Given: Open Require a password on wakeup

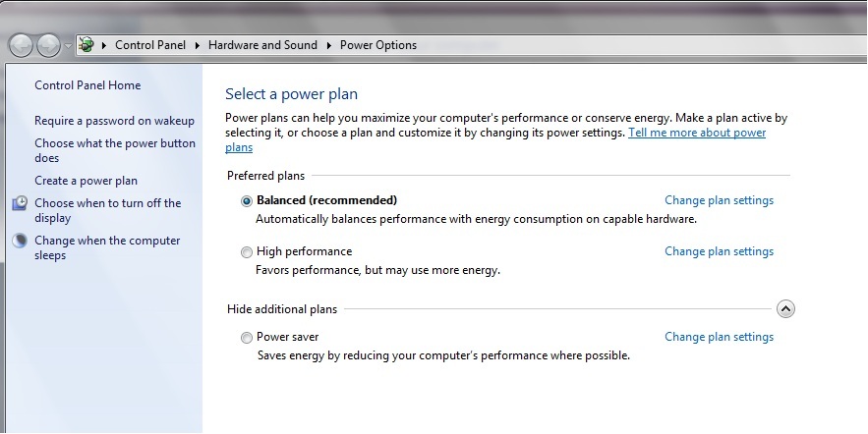Looking at the screenshot, I should click(115, 121).
